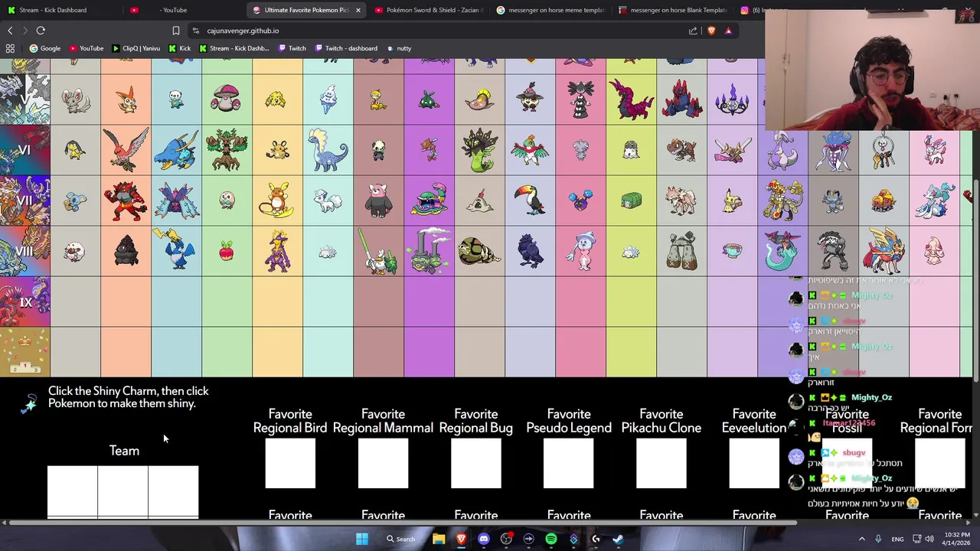Click the taskbar Search box
The width and height of the screenshot is (980, 551).
pos(400,539)
